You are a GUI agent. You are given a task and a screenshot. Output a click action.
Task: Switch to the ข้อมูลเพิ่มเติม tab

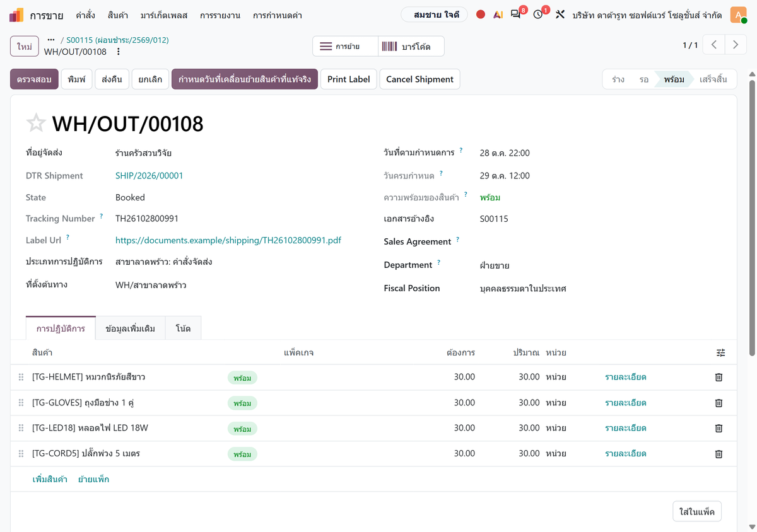[x=131, y=328]
